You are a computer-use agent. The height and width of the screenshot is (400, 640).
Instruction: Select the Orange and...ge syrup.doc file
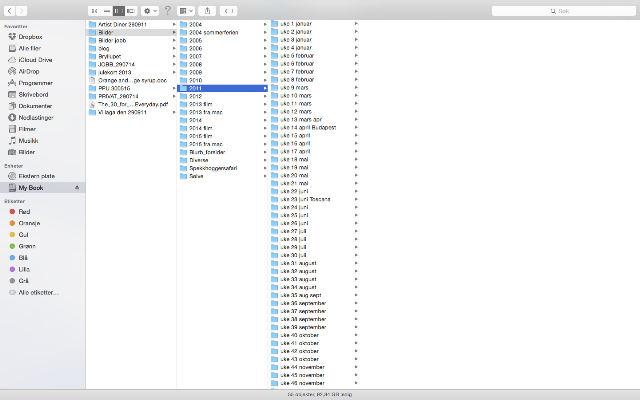[x=132, y=80]
